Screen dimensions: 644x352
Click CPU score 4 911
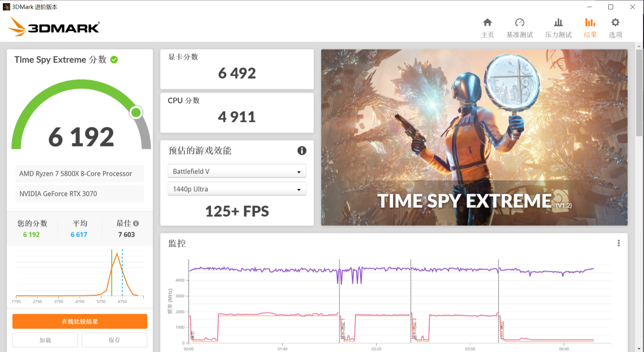pyautogui.click(x=237, y=117)
